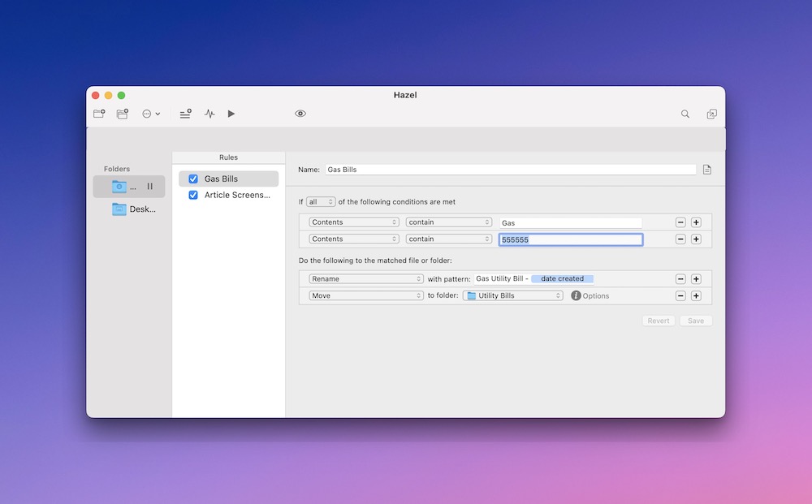This screenshot has width=812, height=504.
Task: Select the Desk... folder in sidebar
Action: [x=134, y=209]
